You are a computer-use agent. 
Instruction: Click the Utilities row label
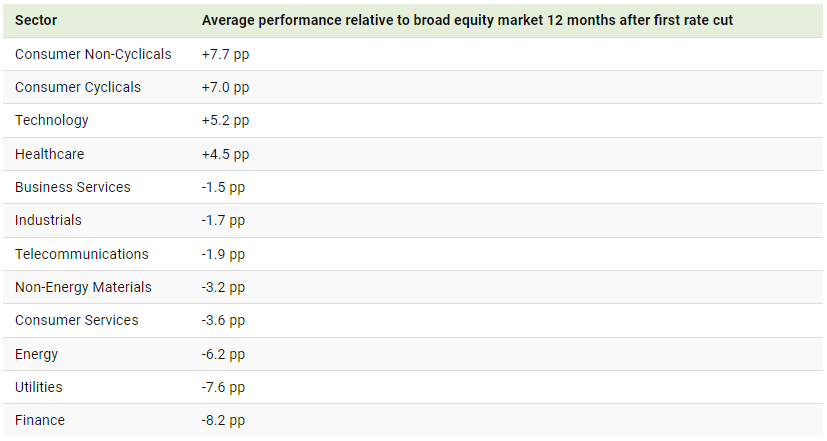(39, 387)
